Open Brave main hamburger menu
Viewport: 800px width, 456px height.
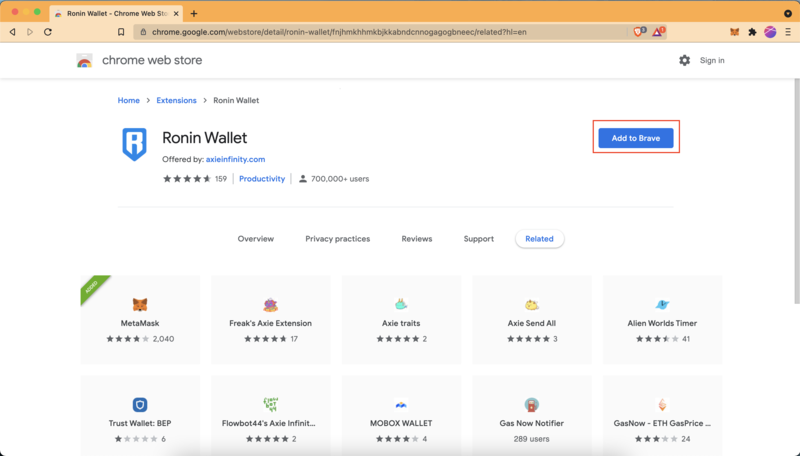coord(788,32)
